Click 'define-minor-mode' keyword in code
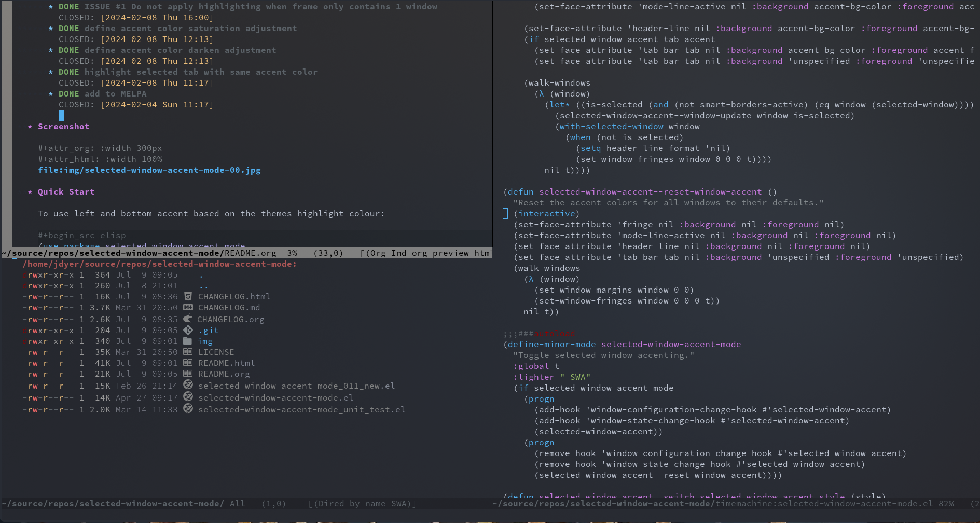980x523 pixels. coord(552,345)
